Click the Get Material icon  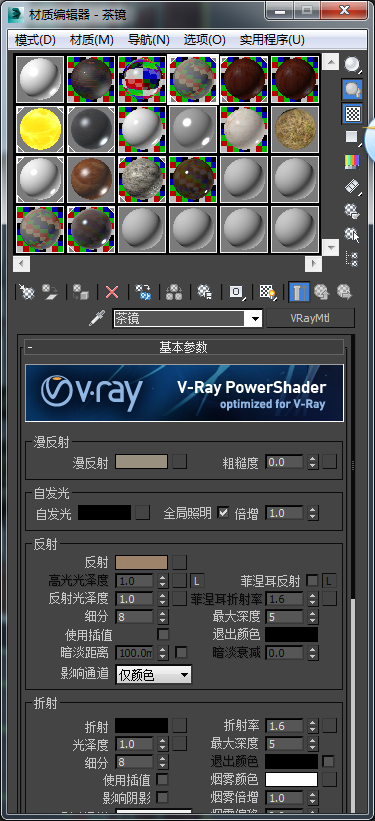(x=26, y=292)
